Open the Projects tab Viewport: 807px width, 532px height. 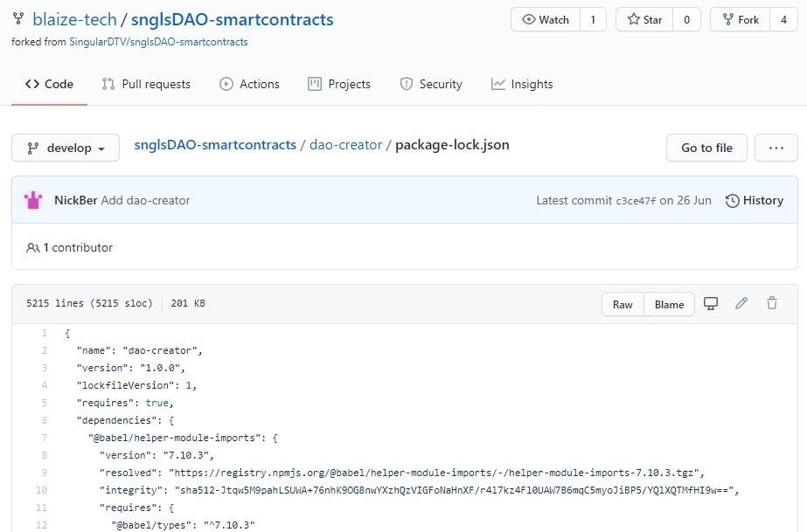coord(339,84)
